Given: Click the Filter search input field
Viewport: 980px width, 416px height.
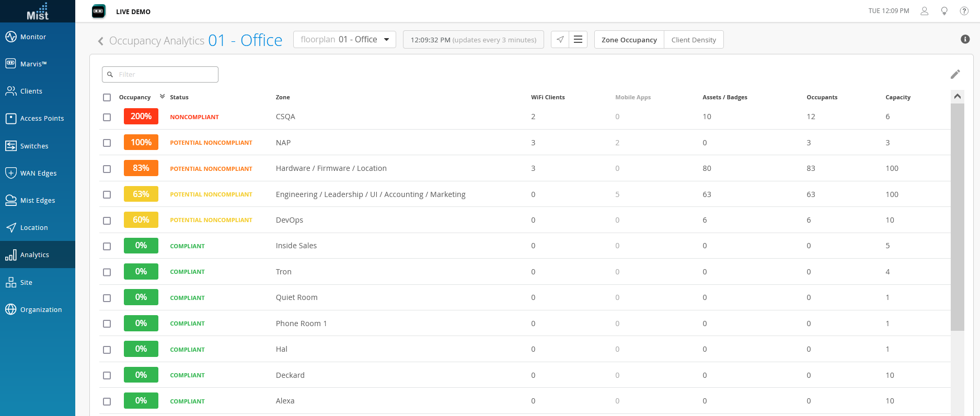Looking at the screenshot, I should click(x=160, y=75).
